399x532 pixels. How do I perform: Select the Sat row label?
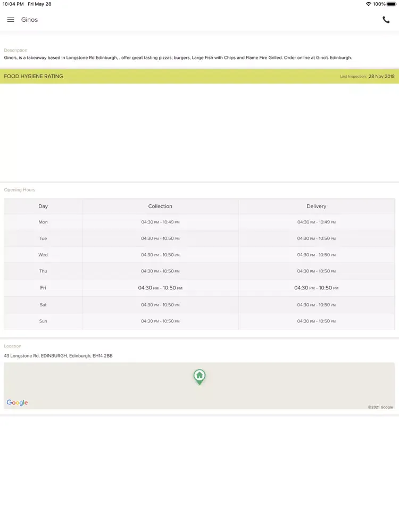click(x=43, y=305)
